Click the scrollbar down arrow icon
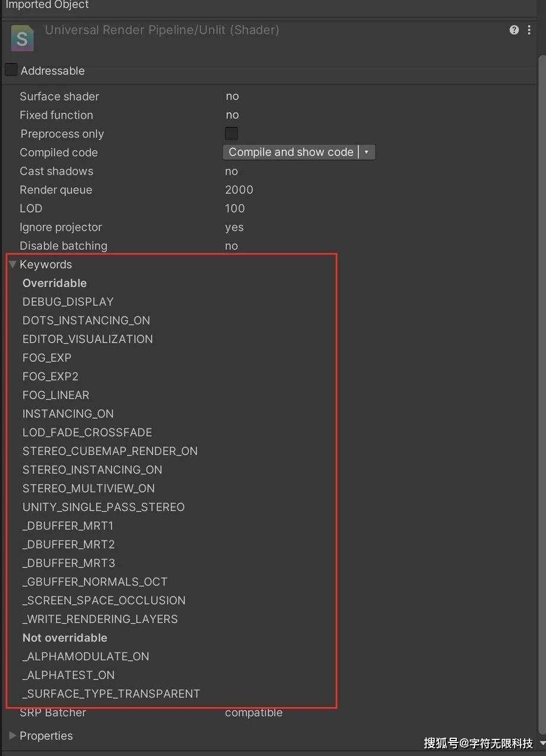The height and width of the screenshot is (756, 546). coord(542,743)
